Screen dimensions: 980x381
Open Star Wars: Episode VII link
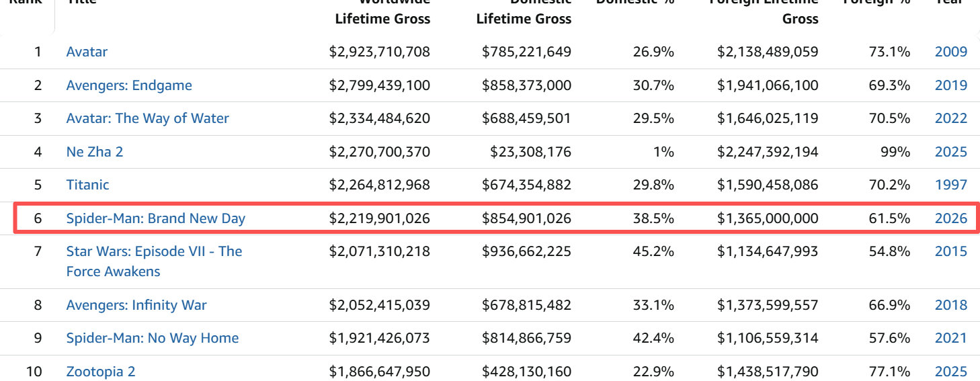[x=154, y=261]
